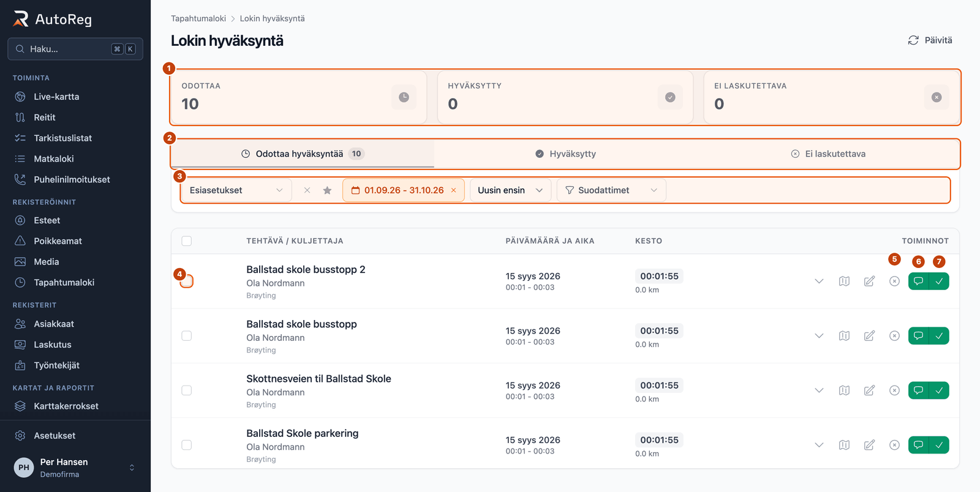Viewport: 980px width, 492px height.
Task: Open the date range 01.09.26 - 31.10.26 picker
Action: coord(404,190)
